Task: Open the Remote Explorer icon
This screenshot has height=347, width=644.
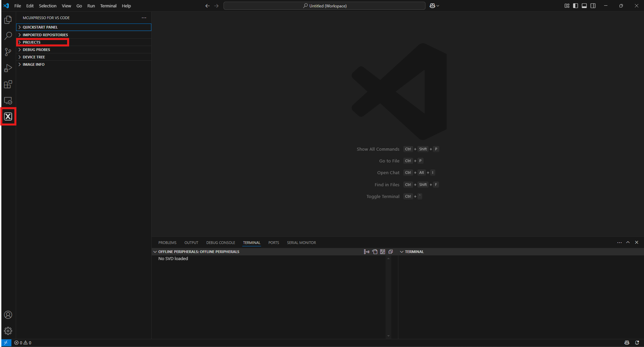Action: pyautogui.click(x=8, y=100)
